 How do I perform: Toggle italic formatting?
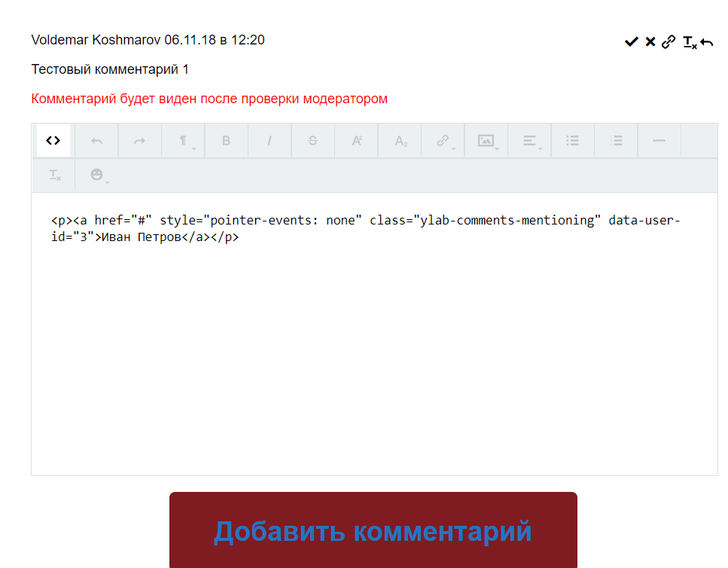(x=270, y=141)
